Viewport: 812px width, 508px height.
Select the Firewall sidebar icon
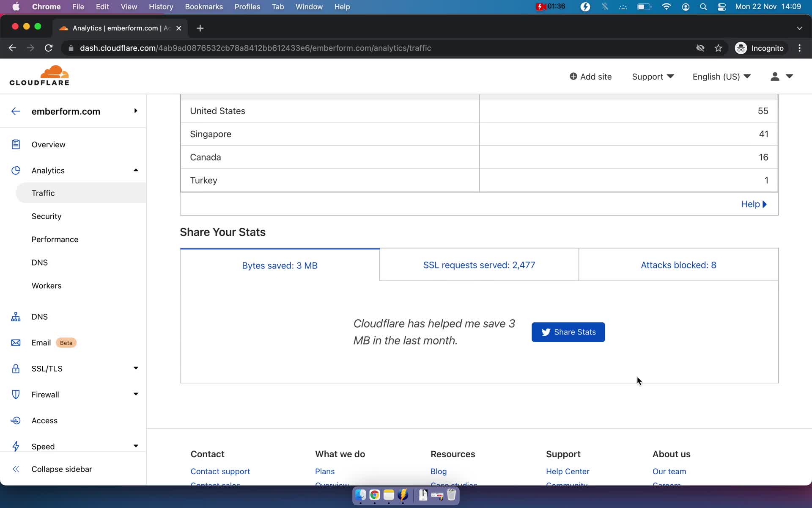(15, 394)
